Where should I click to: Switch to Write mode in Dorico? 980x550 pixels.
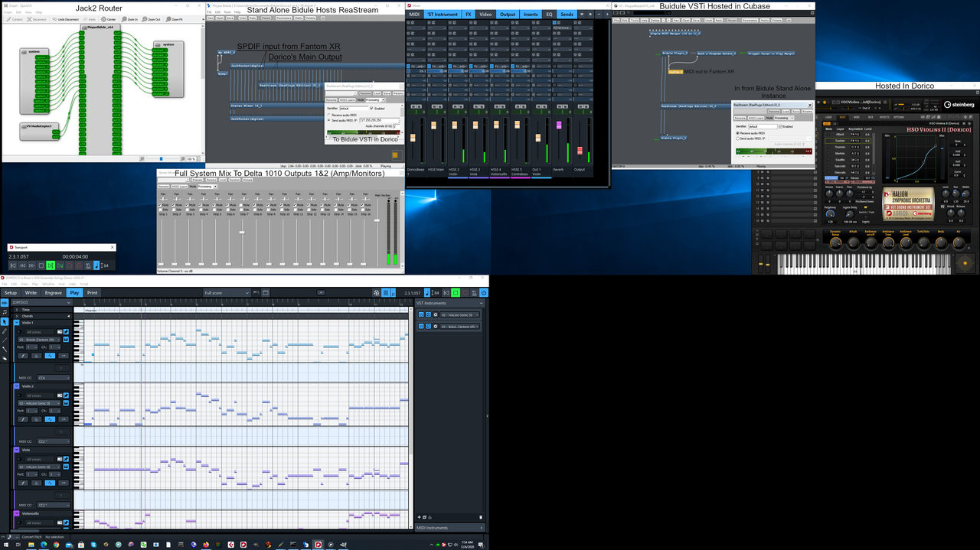[x=31, y=292]
